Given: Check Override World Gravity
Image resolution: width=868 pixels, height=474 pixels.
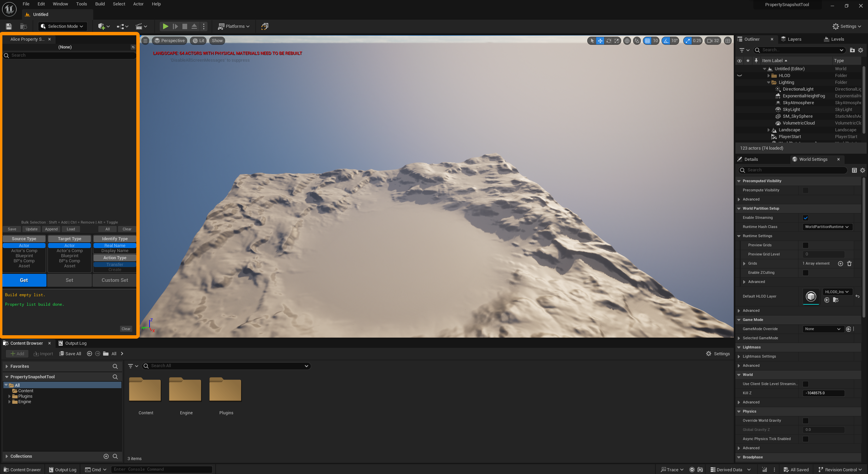Looking at the screenshot, I should (806, 420).
